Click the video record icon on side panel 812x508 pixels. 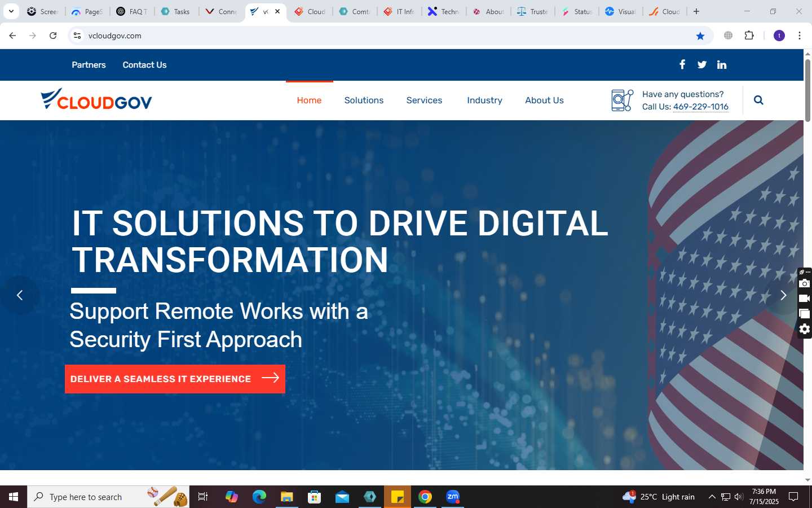[805, 299]
